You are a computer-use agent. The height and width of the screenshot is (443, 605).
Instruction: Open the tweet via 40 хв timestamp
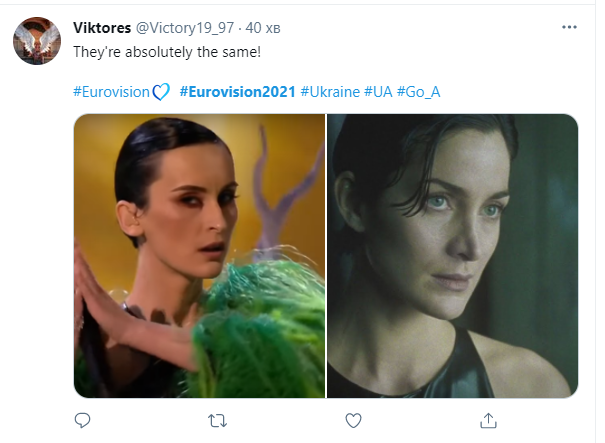pyautogui.click(x=263, y=28)
